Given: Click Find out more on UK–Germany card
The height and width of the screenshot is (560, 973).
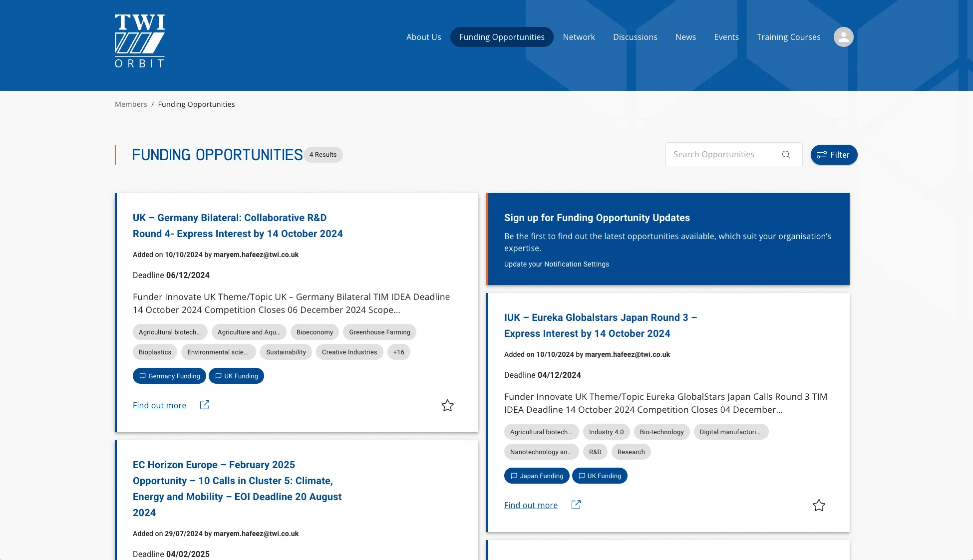Looking at the screenshot, I should [159, 405].
